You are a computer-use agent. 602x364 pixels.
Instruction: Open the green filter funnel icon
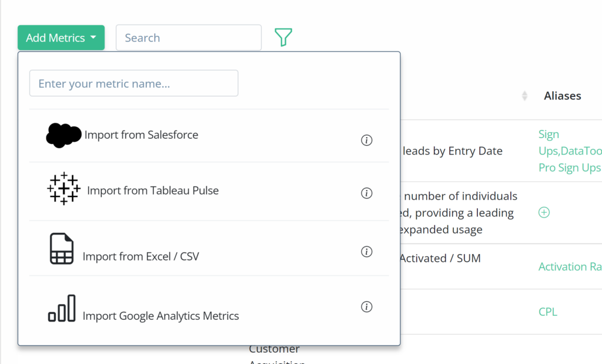[x=283, y=37]
